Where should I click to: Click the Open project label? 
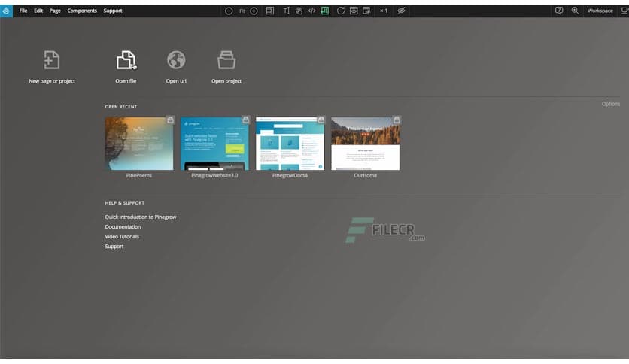point(226,81)
